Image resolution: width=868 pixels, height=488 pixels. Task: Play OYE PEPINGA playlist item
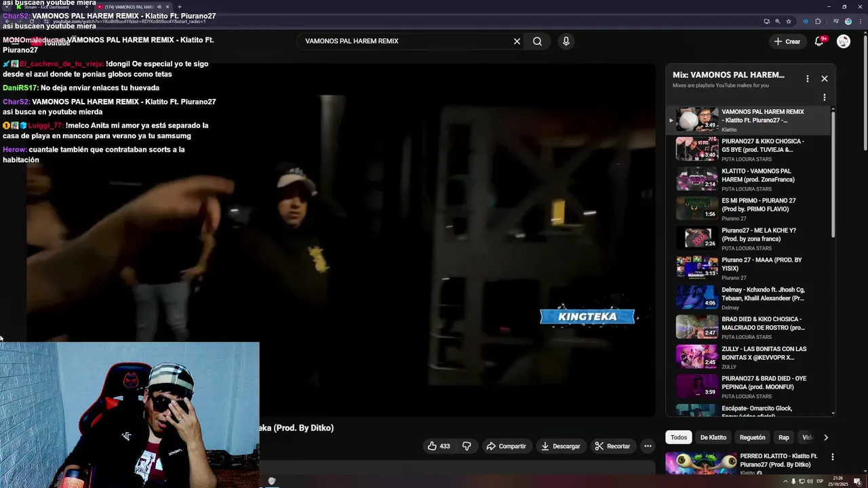(748, 387)
